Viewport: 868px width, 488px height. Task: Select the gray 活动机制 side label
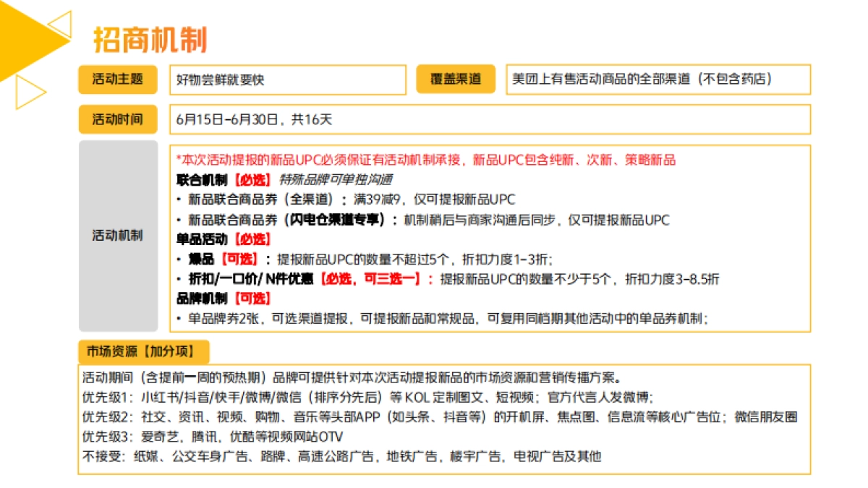point(117,234)
